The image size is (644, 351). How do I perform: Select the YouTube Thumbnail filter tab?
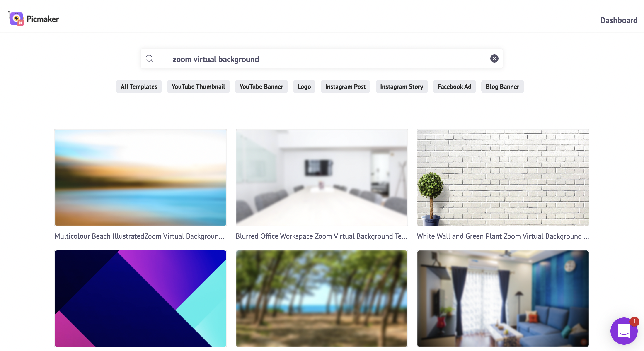(x=198, y=86)
